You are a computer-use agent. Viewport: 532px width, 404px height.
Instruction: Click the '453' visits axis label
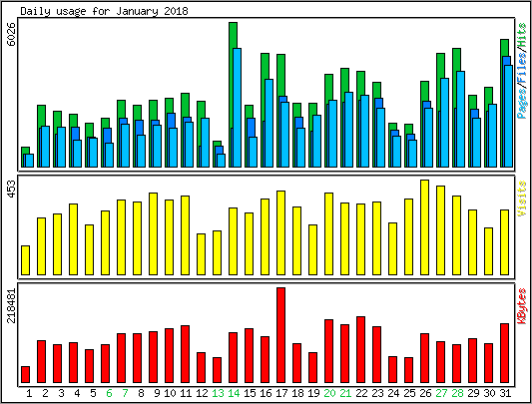pos(11,190)
